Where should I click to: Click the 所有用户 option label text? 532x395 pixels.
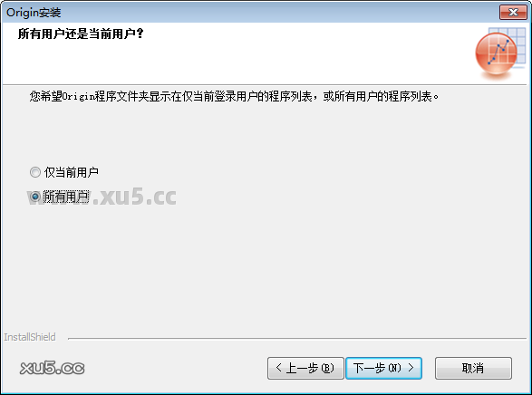pos(66,197)
